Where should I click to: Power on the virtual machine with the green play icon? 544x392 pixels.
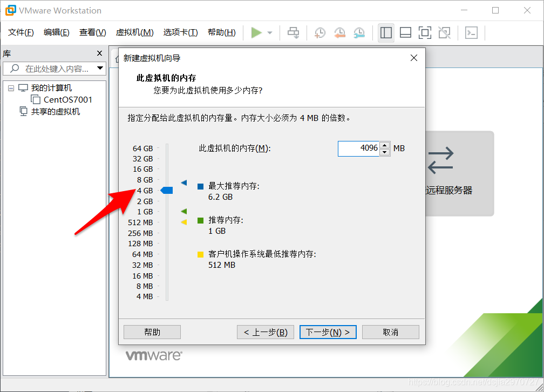click(x=256, y=32)
